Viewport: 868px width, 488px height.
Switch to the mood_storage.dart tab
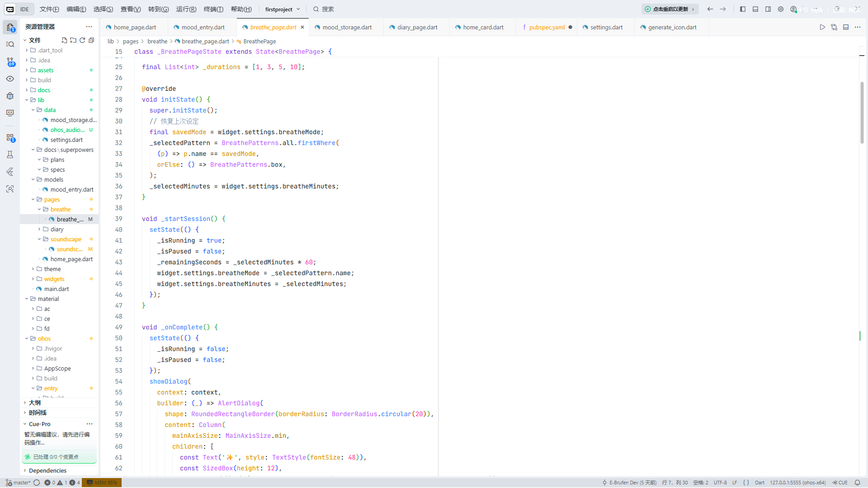click(347, 27)
